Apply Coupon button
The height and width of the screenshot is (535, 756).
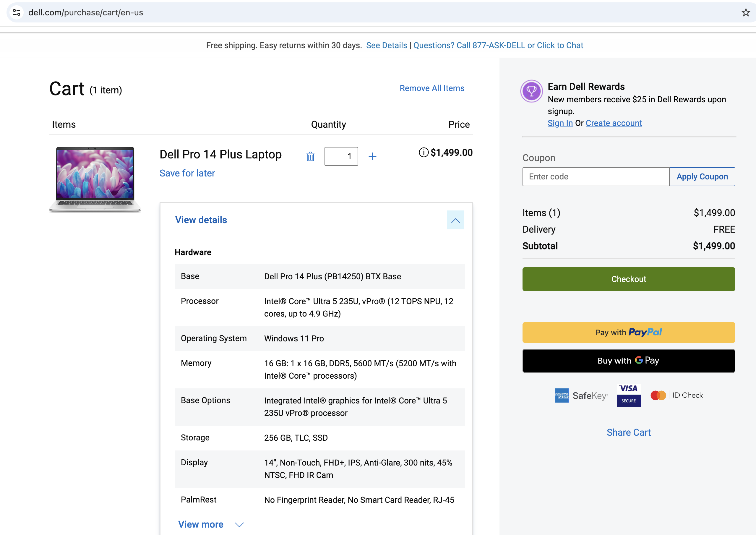[702, 177]
